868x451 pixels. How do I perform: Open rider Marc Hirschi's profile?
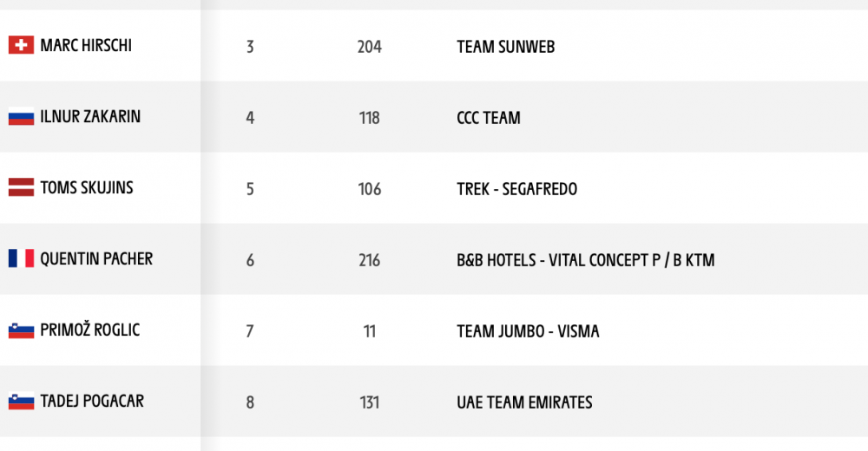(x=86, y=45)
